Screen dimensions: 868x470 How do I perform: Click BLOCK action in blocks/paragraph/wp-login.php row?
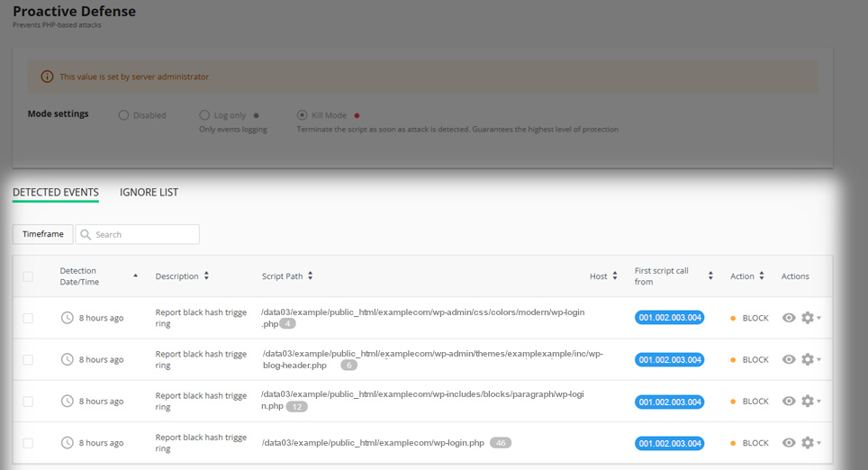pos(750,401)
